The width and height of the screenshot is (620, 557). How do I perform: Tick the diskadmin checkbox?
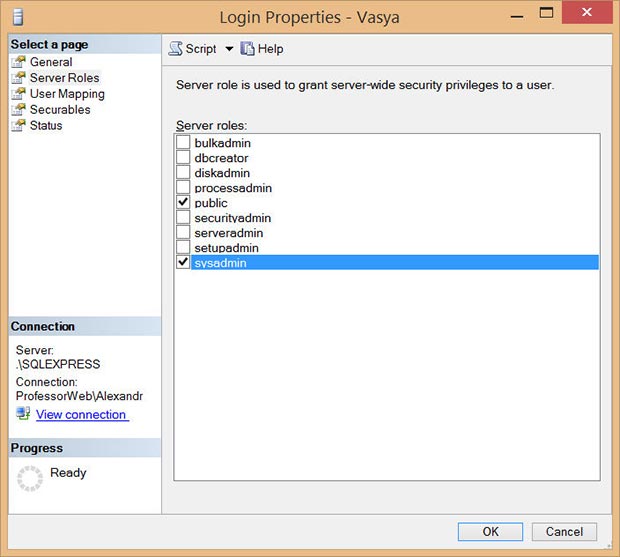click(183, 172)
